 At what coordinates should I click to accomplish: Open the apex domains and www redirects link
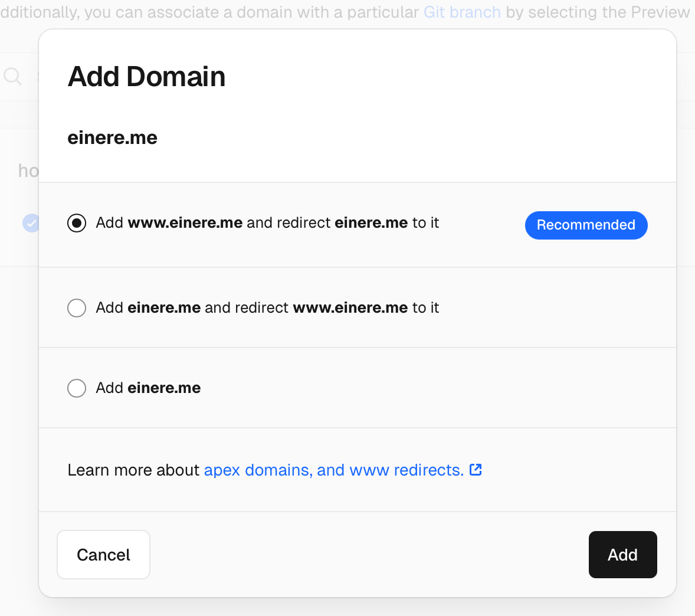click(x=334, y=470)
